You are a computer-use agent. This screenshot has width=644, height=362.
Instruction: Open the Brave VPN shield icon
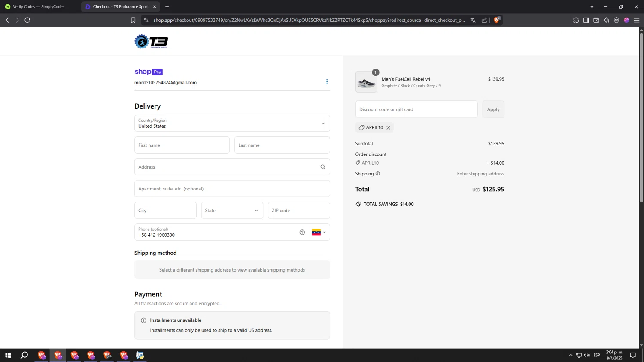[617, 20]
